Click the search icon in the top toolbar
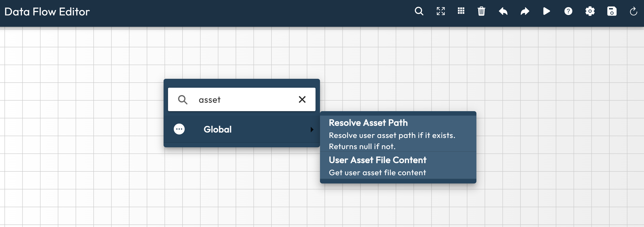 tap(419, 11)
